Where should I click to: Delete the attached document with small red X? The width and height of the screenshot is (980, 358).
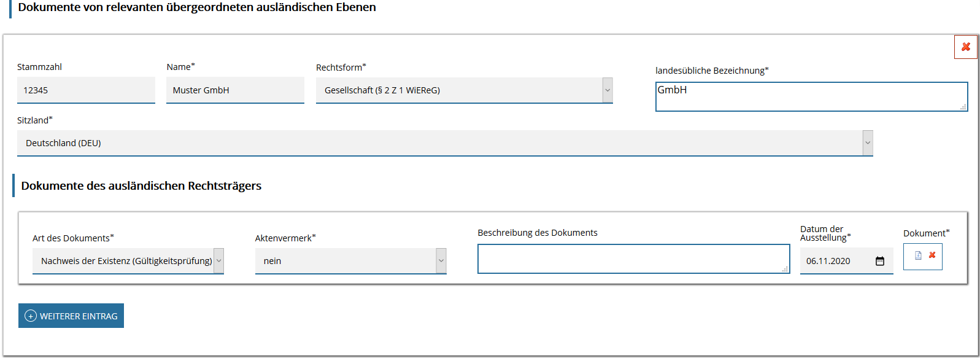pyautogui.click(x=932, y=255)
